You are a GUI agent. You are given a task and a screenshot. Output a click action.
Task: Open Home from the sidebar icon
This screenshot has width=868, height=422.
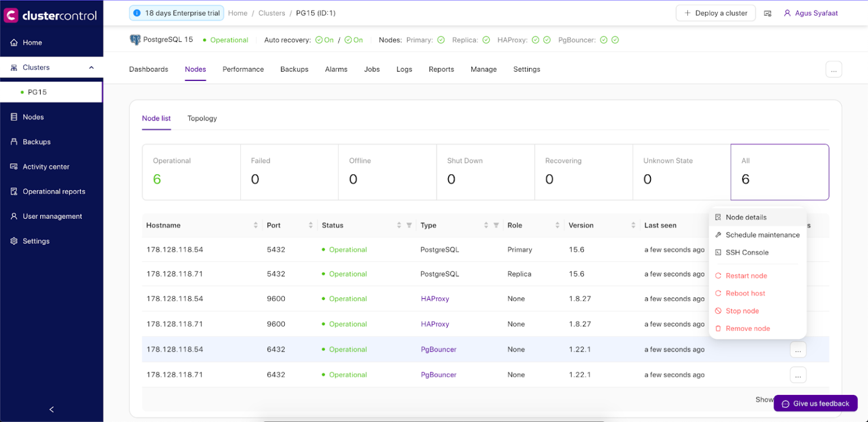tap(14, 42)
